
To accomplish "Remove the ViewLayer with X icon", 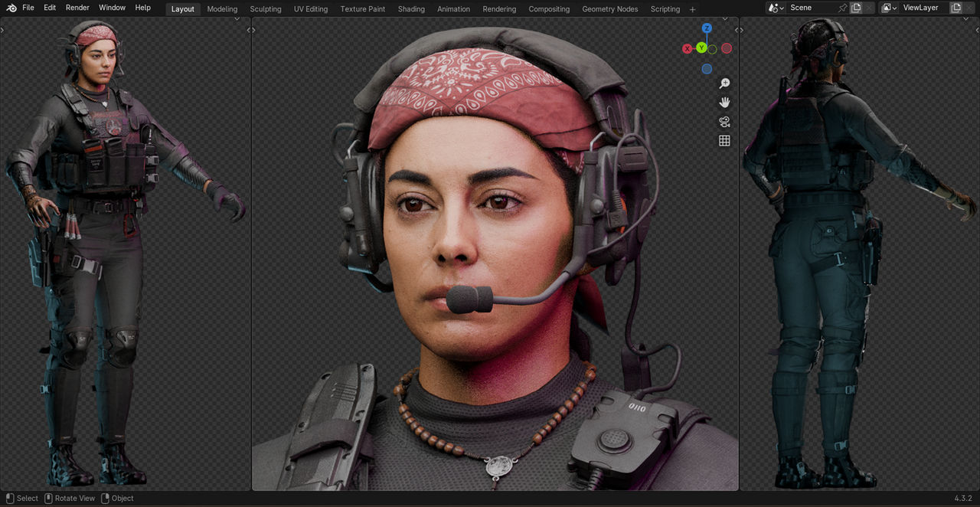I will (x=969, y=8).
